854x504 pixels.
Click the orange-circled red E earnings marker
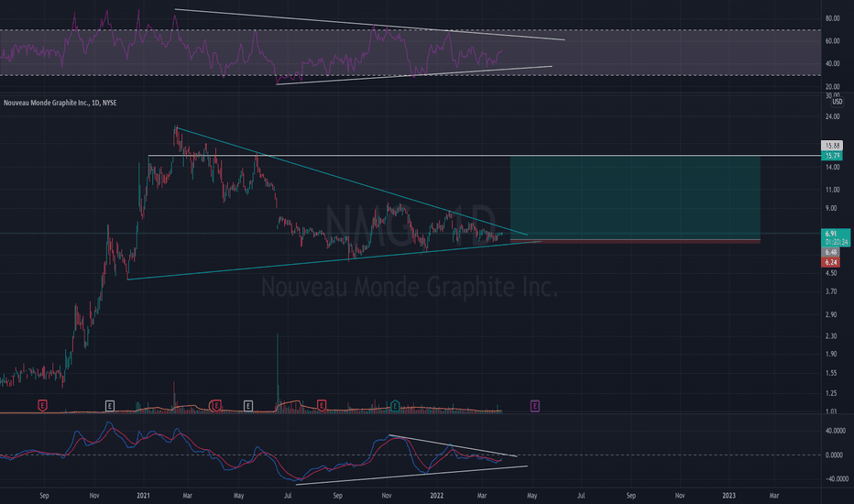(x=216, y=405)
